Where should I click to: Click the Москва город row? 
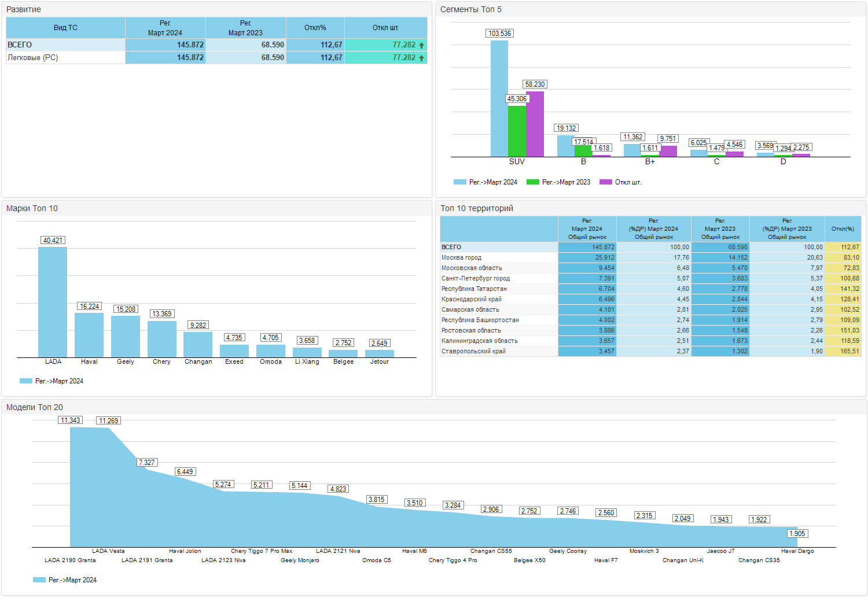[650, 257]
